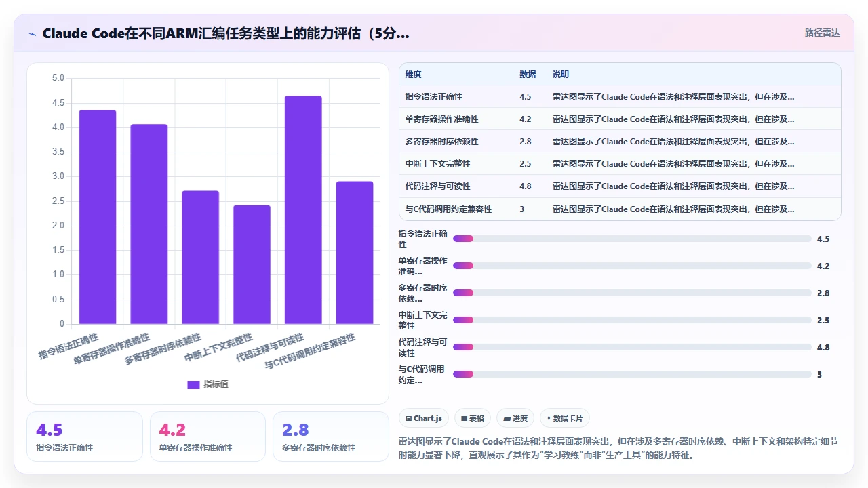The image size is (868, 488).
Task: Click table value 2.8
Action: (526, 142)
